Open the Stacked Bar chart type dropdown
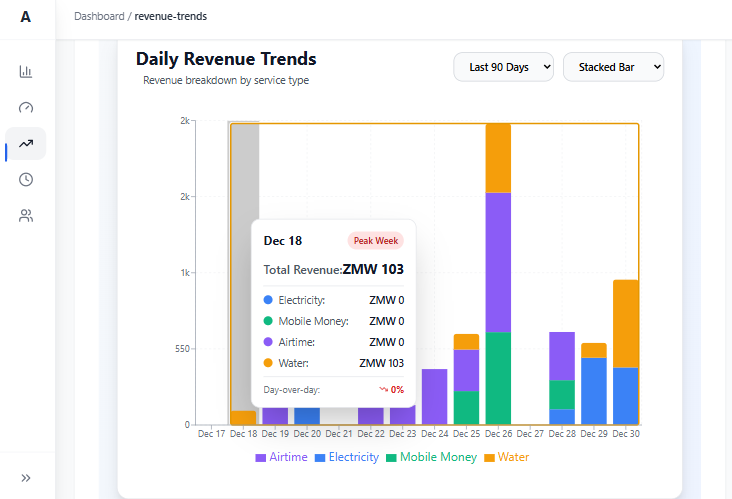This screenshot has height=499, width=732. (x=613, y=67)
